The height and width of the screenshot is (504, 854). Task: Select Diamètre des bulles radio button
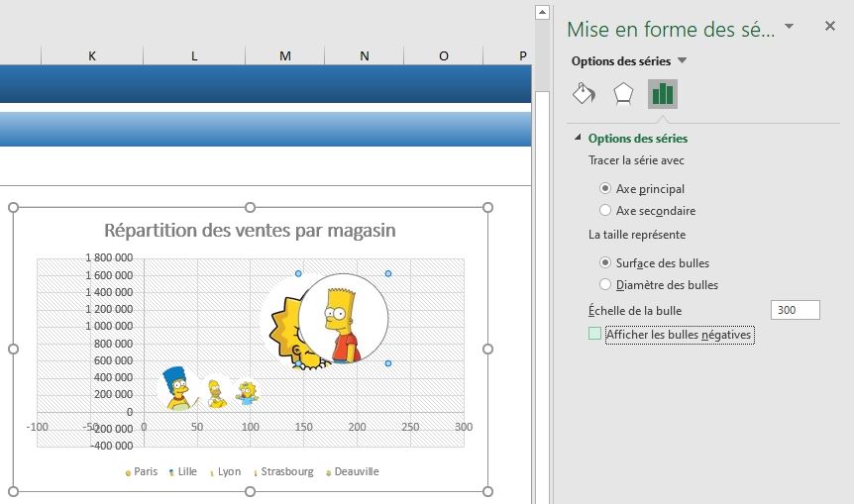[x=604, y=284]
